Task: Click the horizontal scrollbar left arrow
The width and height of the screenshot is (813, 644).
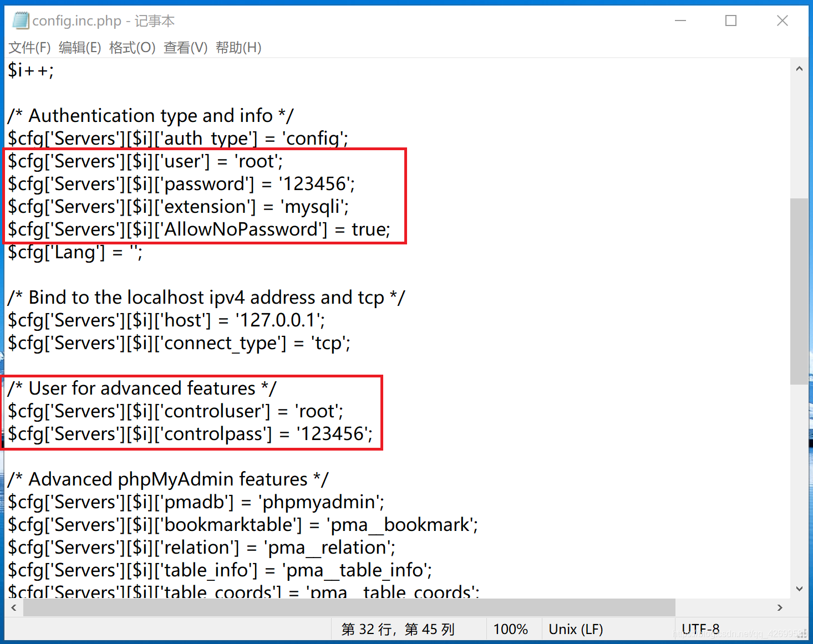Action: pyautogui.click(x=14, y=607)
